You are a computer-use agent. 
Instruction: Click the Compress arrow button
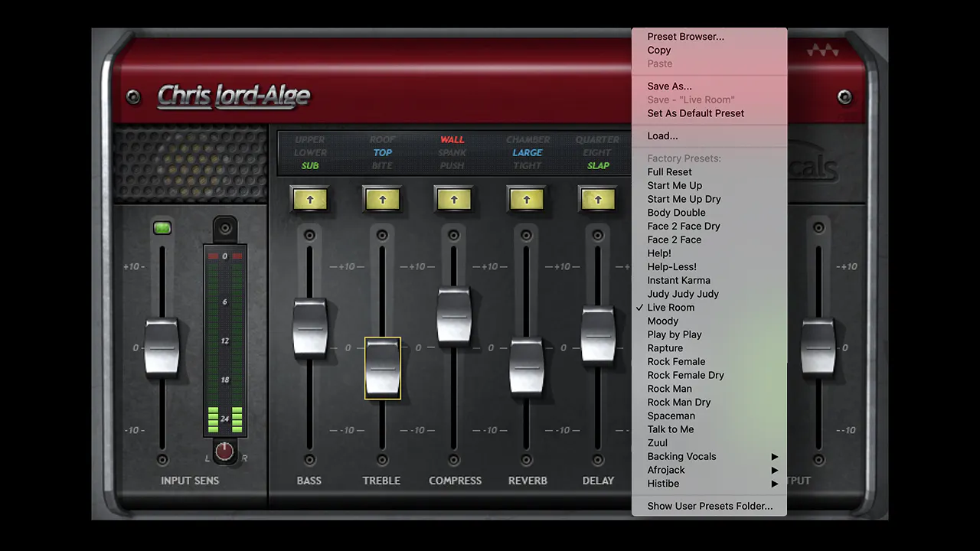point(453,200)
